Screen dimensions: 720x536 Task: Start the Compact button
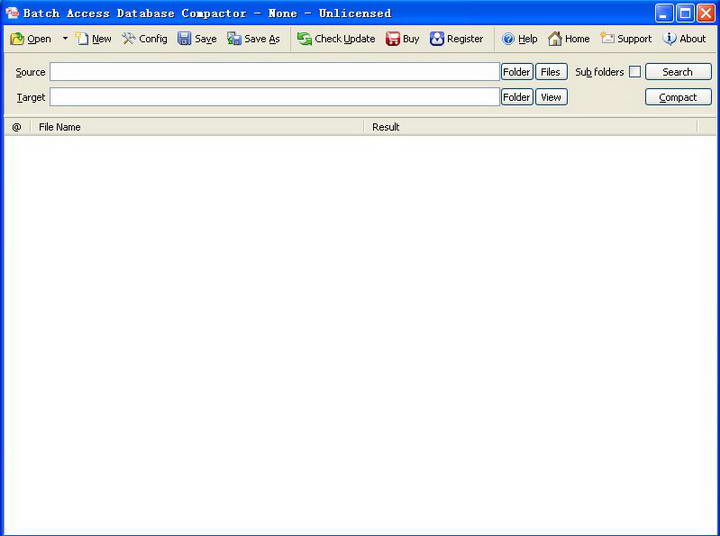click(678, 97)
